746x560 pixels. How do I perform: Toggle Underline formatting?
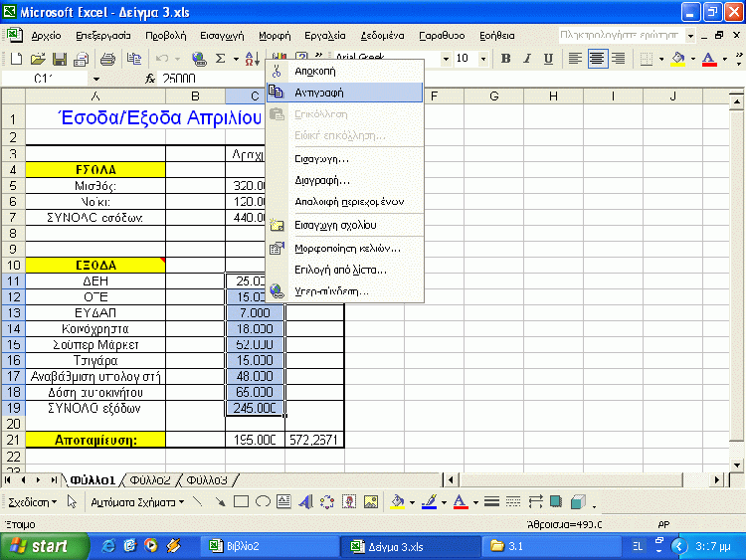coord(548,59)
